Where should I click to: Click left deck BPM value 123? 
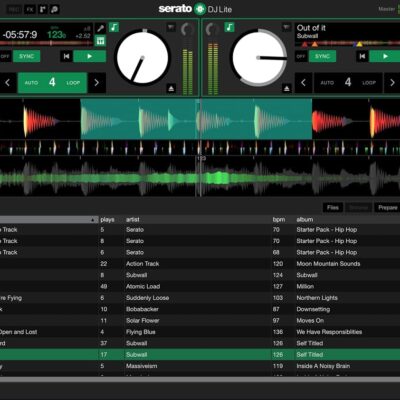(x=56, y=34)
